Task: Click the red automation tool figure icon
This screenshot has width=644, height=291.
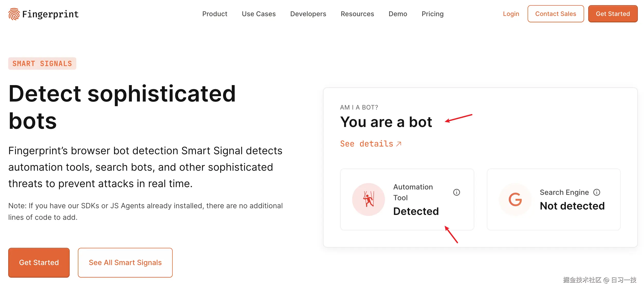Action: click(368, 199)
